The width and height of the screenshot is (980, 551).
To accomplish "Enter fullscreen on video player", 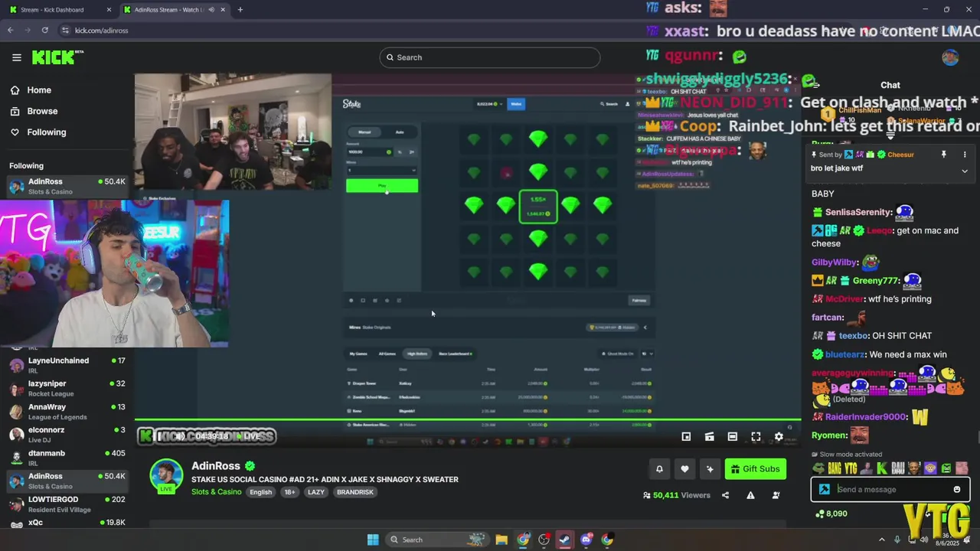I will 756,436.
